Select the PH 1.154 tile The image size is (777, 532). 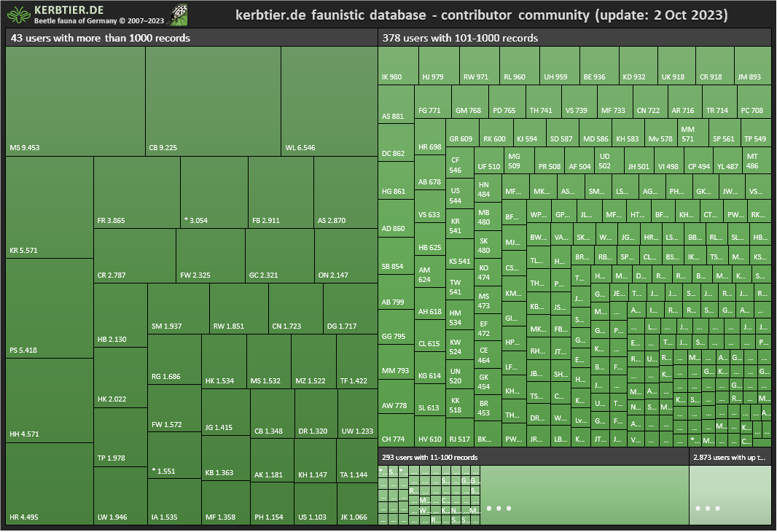[x=272, y=504]
